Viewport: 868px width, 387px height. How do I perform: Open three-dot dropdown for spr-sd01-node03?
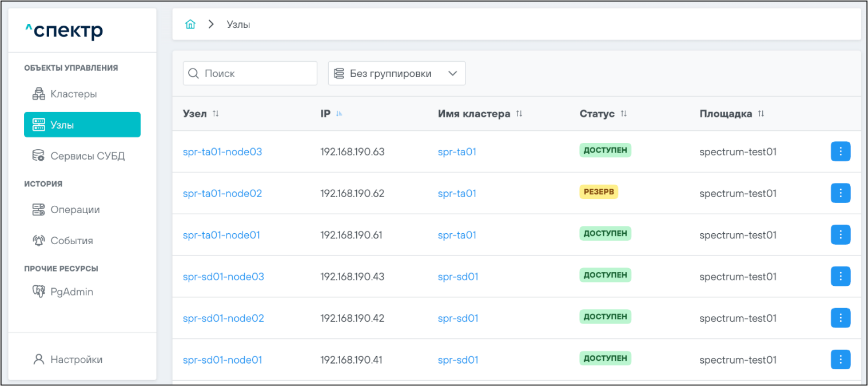(840, 277)
